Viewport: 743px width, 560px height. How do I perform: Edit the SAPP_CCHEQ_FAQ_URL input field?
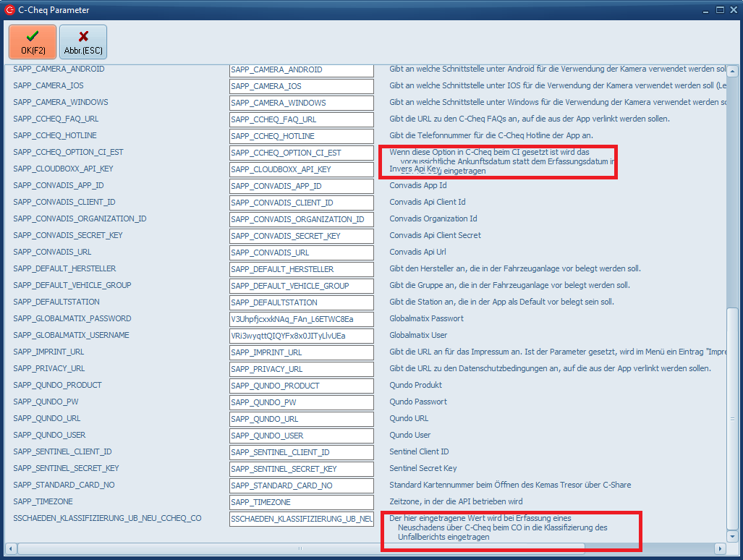301,119
